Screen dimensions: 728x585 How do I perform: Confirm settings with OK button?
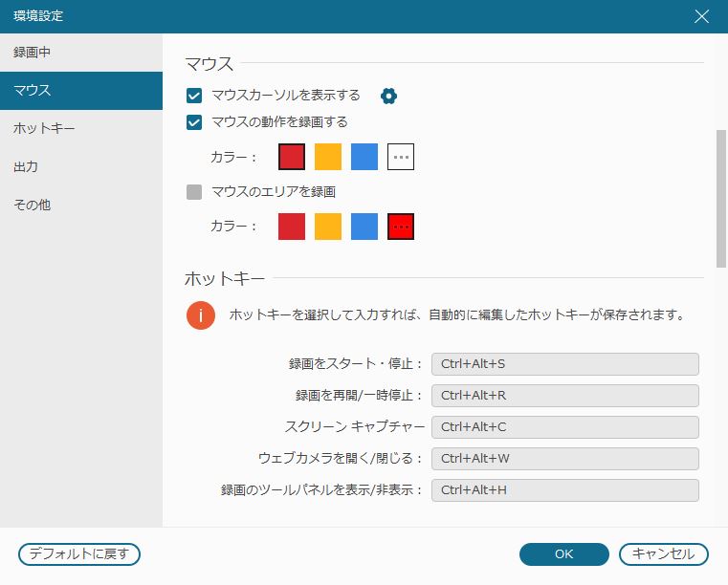[564, 553]
